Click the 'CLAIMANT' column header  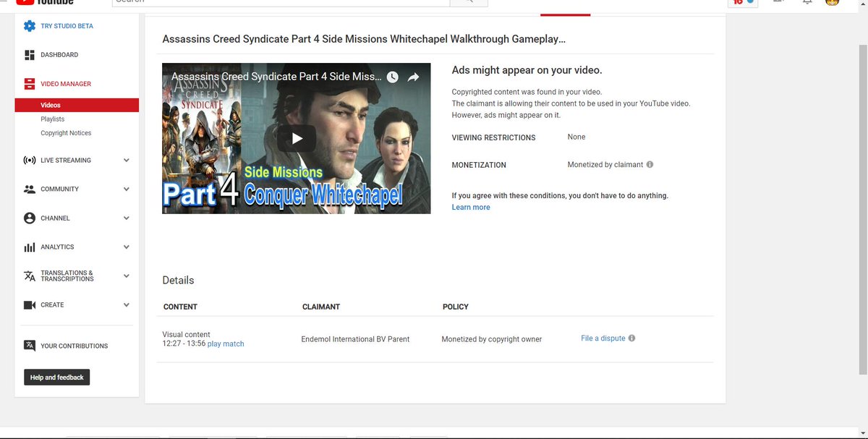tap(321, 307)
